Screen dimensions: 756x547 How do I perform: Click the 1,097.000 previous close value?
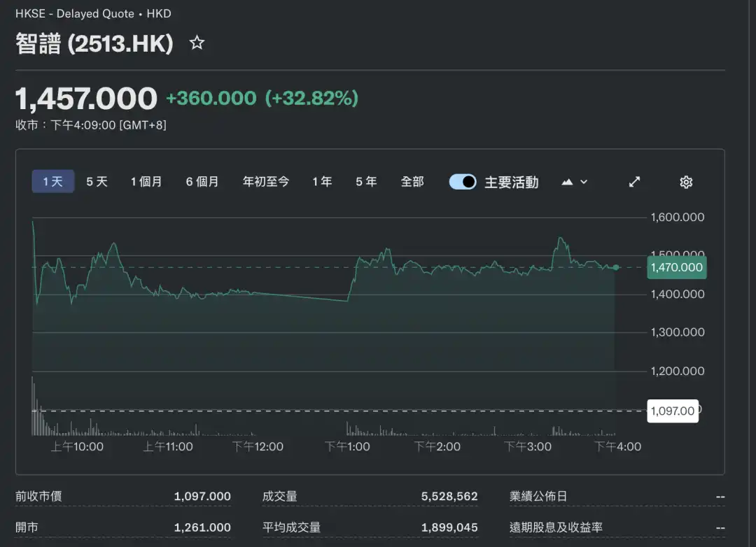tap(202, 496)
